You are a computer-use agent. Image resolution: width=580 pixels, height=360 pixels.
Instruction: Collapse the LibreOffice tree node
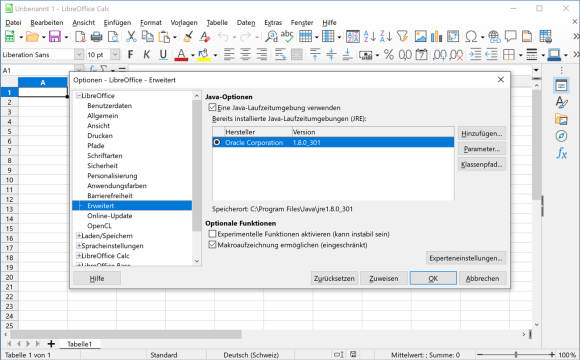coord(78,95)
